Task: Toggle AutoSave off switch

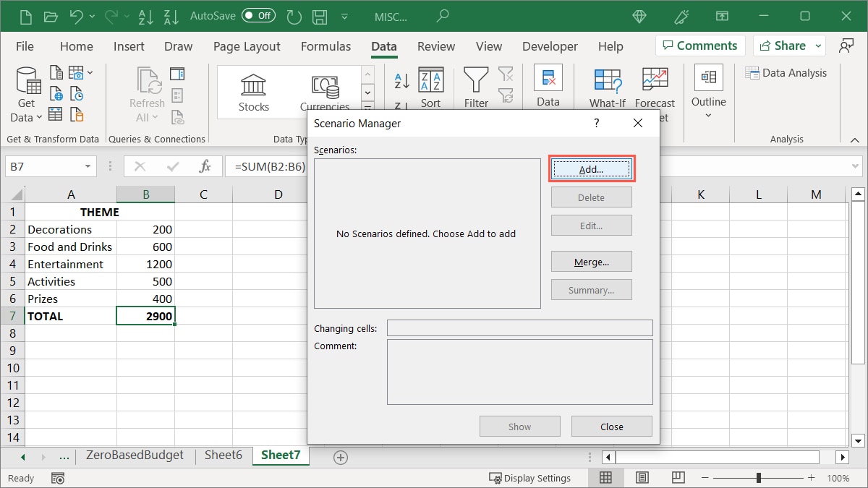Action: click(258, 14)
